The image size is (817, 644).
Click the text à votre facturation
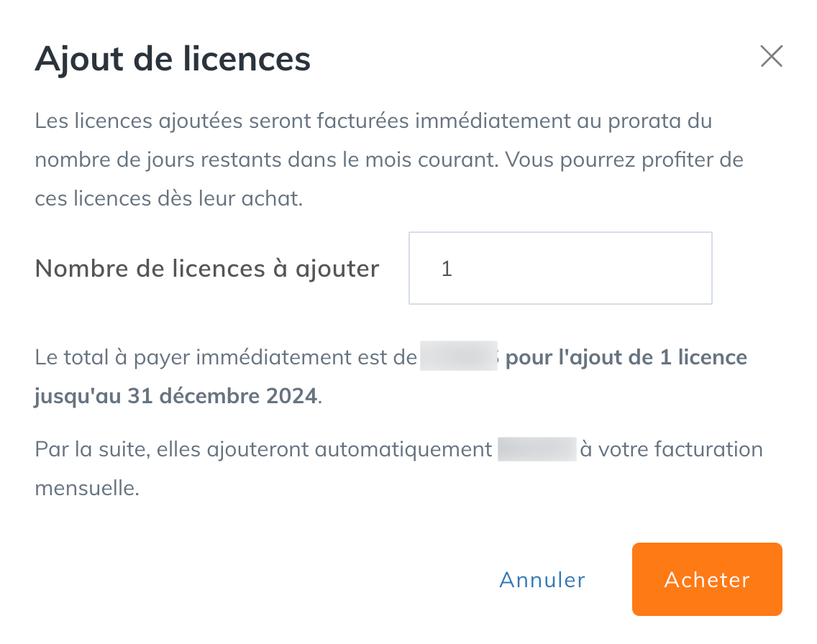coord(671,449)
